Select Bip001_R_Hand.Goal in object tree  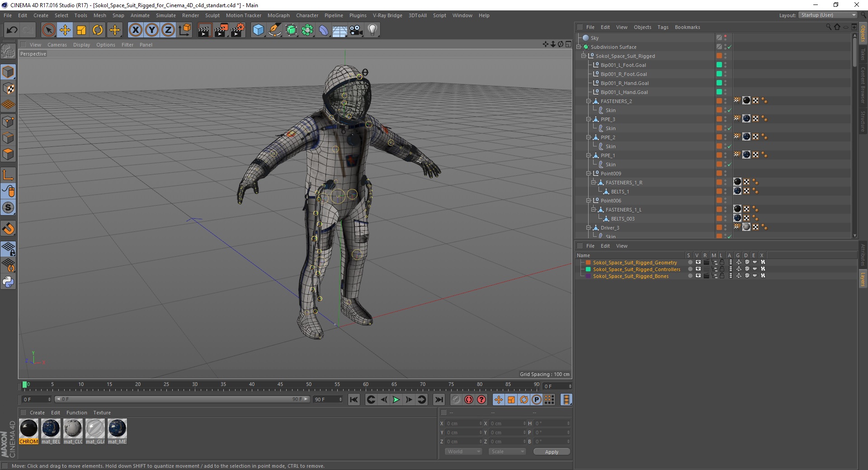[x=624, y=83]
